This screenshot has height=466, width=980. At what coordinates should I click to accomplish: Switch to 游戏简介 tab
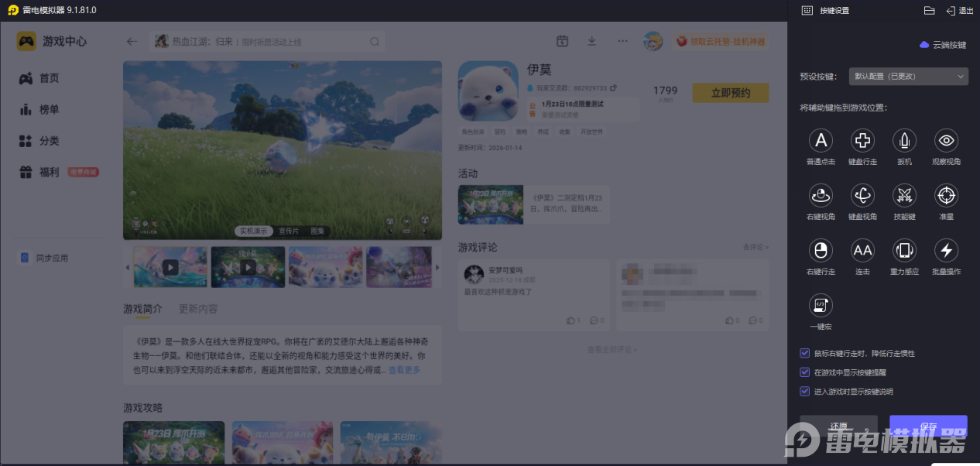142,309
